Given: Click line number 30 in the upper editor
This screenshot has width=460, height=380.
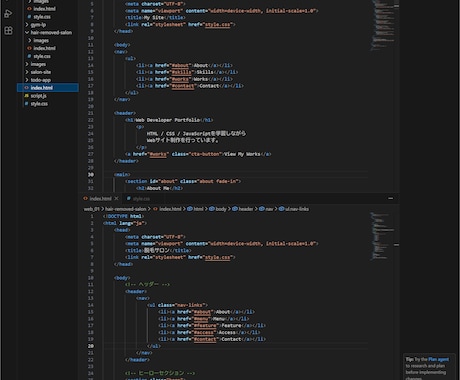Looking at the screenshot, I should click(x=91, y=174).
